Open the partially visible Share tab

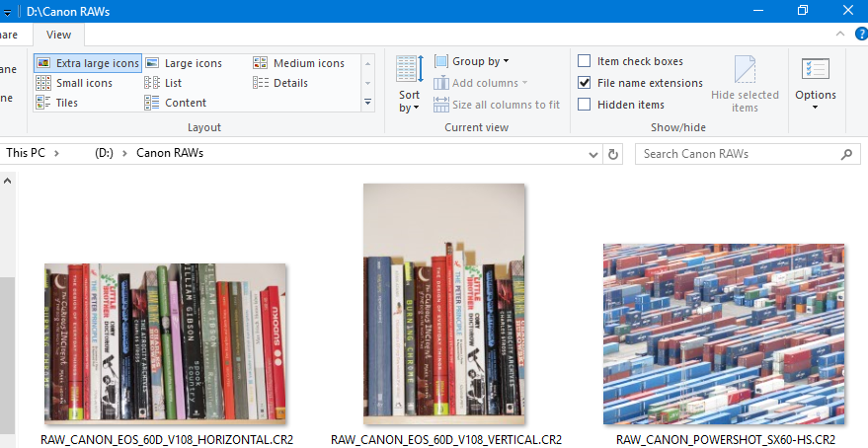10,35
